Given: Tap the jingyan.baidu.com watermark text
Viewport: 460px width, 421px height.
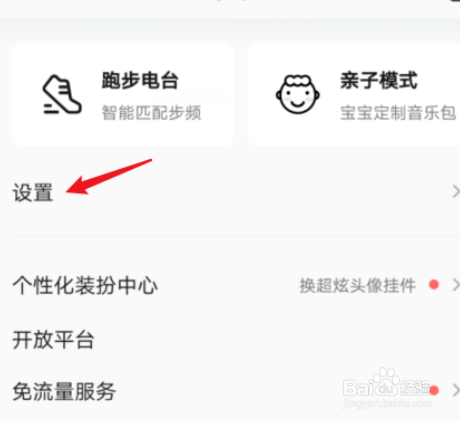Looking at the screenshot, I should [387, 403].
